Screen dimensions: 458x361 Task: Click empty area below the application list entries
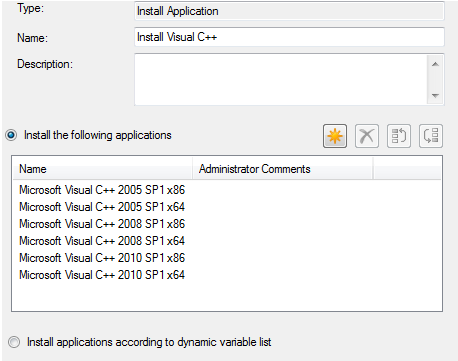227,296
